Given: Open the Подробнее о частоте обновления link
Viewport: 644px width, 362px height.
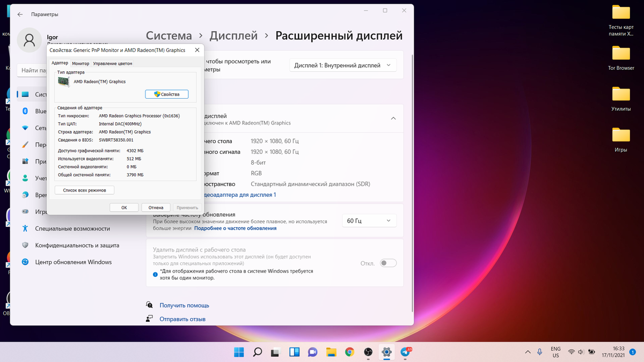Looking at the screenshot, I should tap(236, 227).
